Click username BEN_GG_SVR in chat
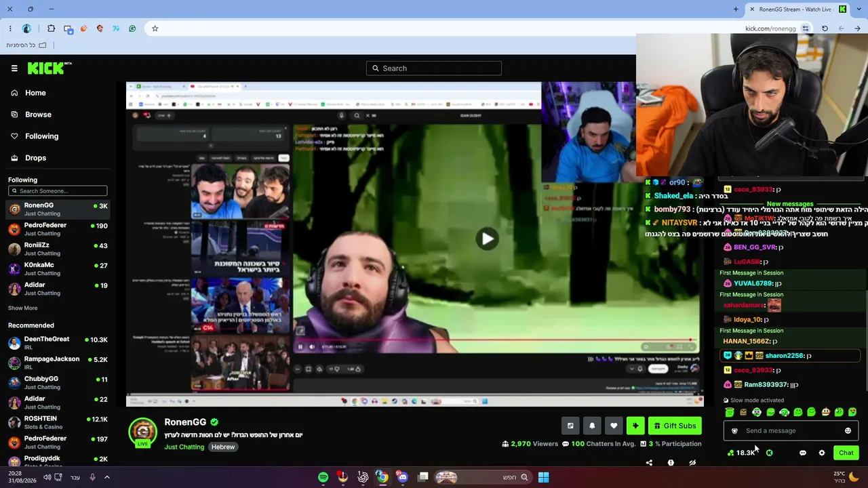868x488 pixels. click(x=754, y=247)
